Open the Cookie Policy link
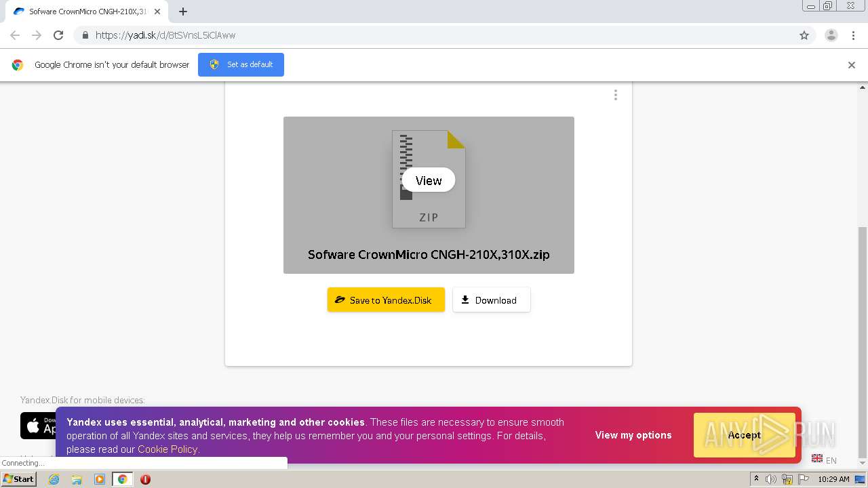This screenshot has height=488, width=868. [x=167, y=449]
